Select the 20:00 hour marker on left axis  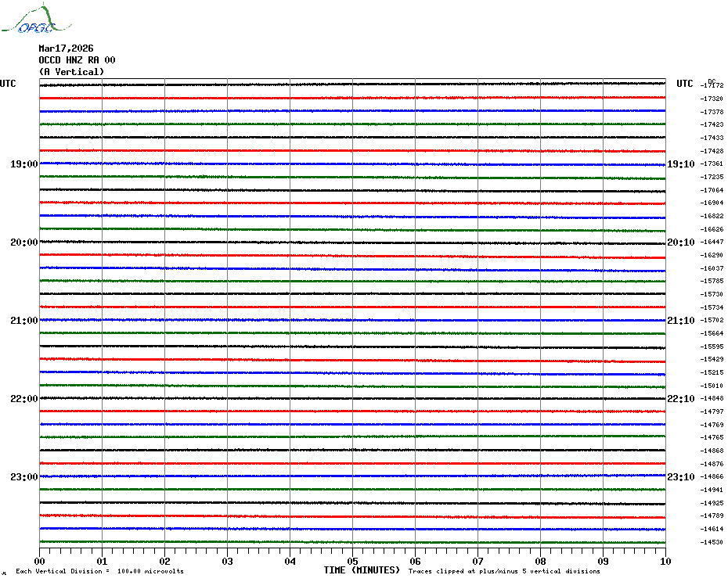[x=23, y=242]
